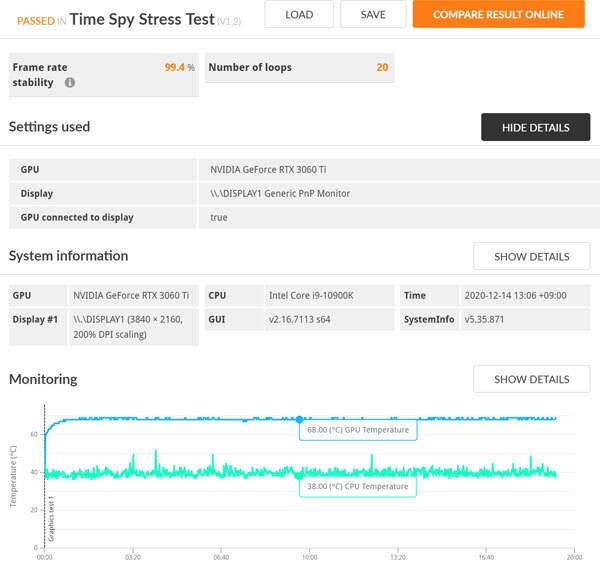
Task: Click the 99.4 % frame rate value
Action: 179,67
